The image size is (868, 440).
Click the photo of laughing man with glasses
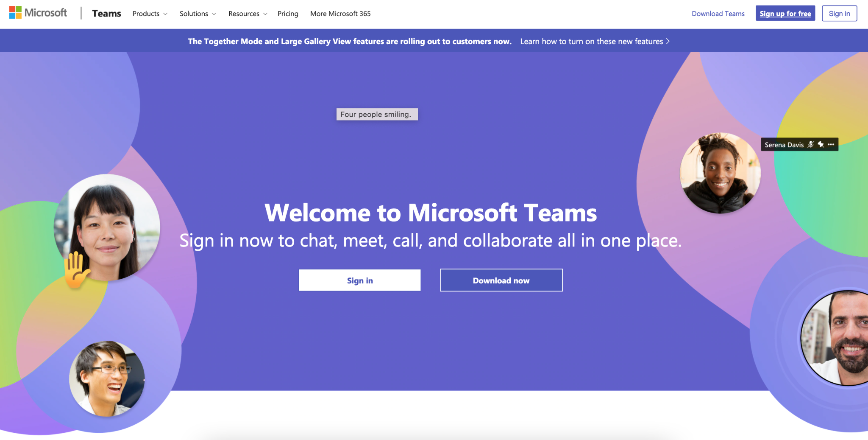point(107,378)
